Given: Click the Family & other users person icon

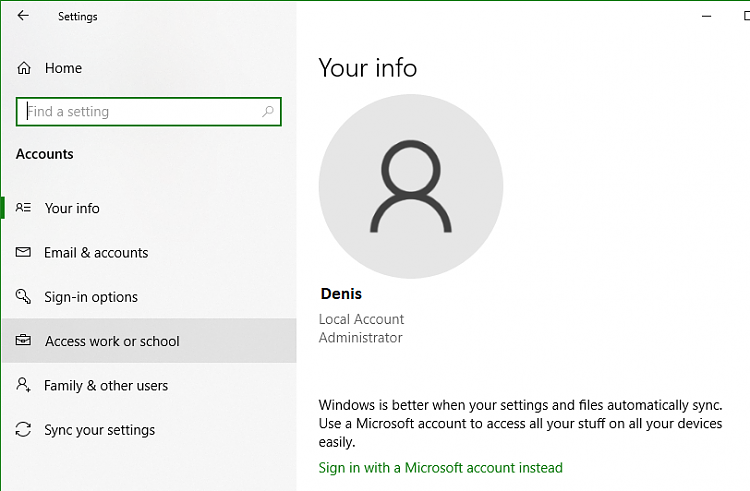Looking at the screenshot, I should click(x=23, y=385).
